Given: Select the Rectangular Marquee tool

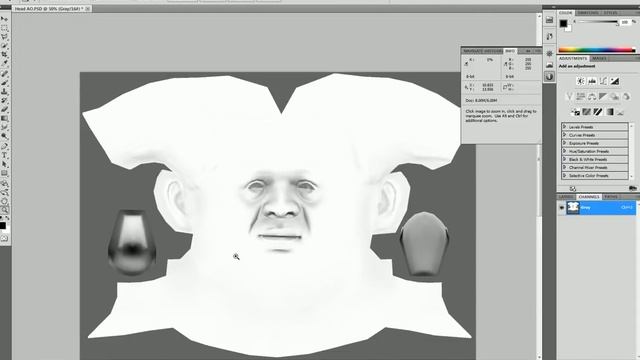Looking at the screenshot, I should point(4,28).
